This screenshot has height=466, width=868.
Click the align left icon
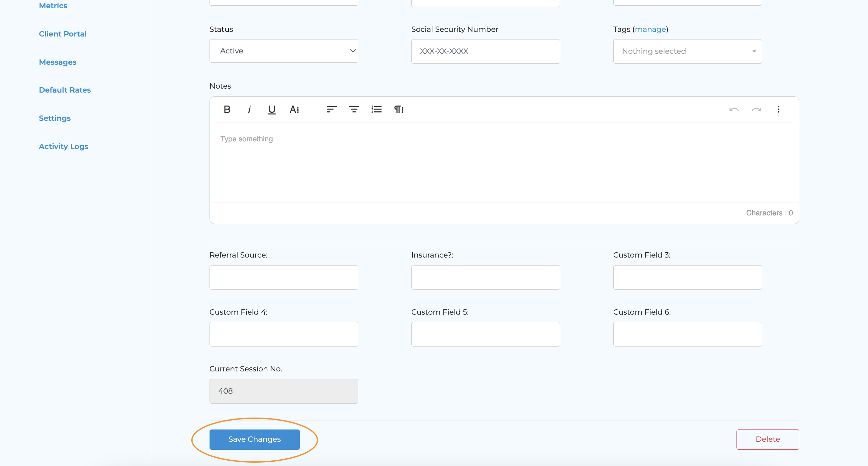[x=332, y=109]
